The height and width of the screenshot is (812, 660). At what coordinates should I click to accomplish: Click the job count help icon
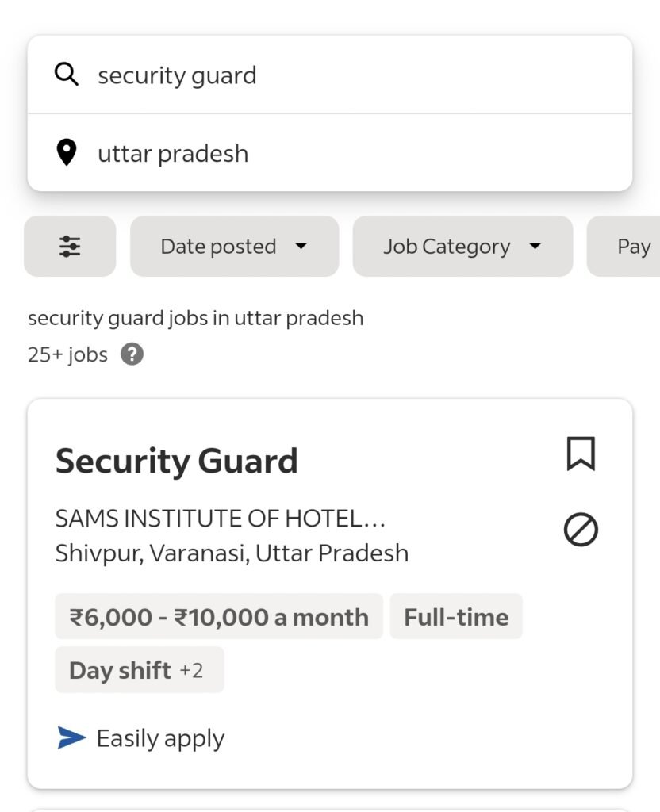point(132,354)
